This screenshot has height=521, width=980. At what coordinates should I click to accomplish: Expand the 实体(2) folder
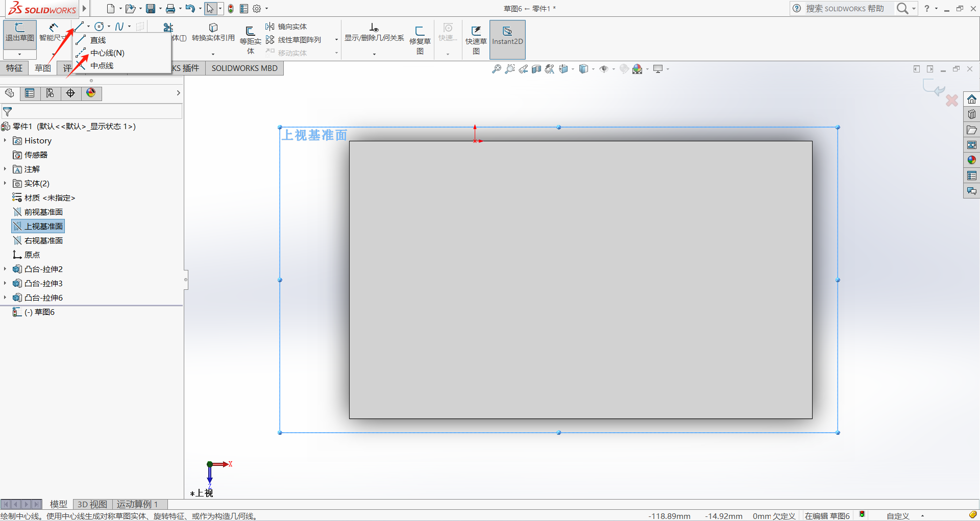click(x=5, y=183)
